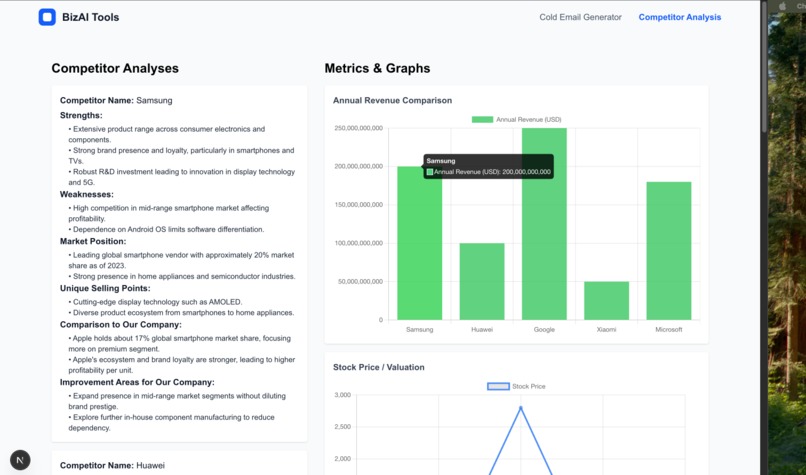Image resolution: width=806 pixels, height=475 pixels.
Task: Click the 2,000 stock chart axis label
Action: point(342,459)
